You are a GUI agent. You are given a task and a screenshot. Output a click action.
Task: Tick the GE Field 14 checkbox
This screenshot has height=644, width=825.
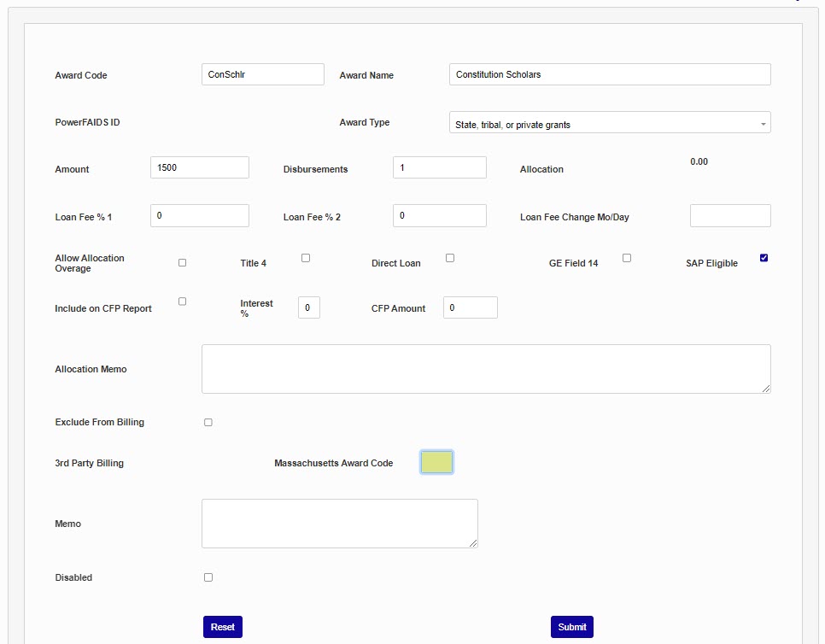pyautogui.click(x=627, y=258)
